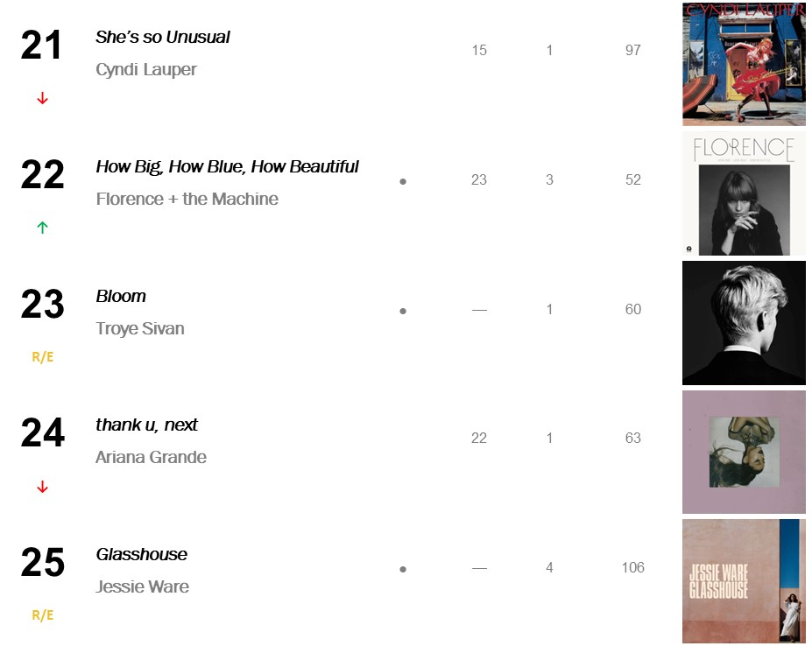Click the red down arrow under rank 21
Image resolution: width=812 pixels, height=646 pixels.
click(42, 99)
